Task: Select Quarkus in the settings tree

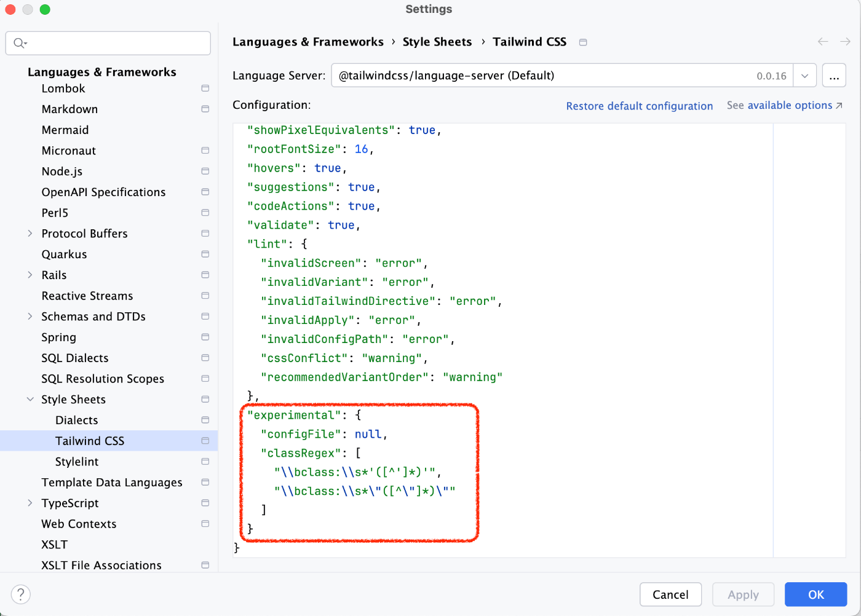Action: click(x=64, y=254)
